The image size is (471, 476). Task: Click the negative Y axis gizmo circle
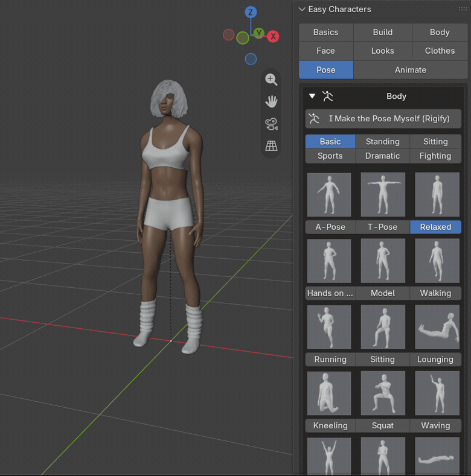point(243,38)
